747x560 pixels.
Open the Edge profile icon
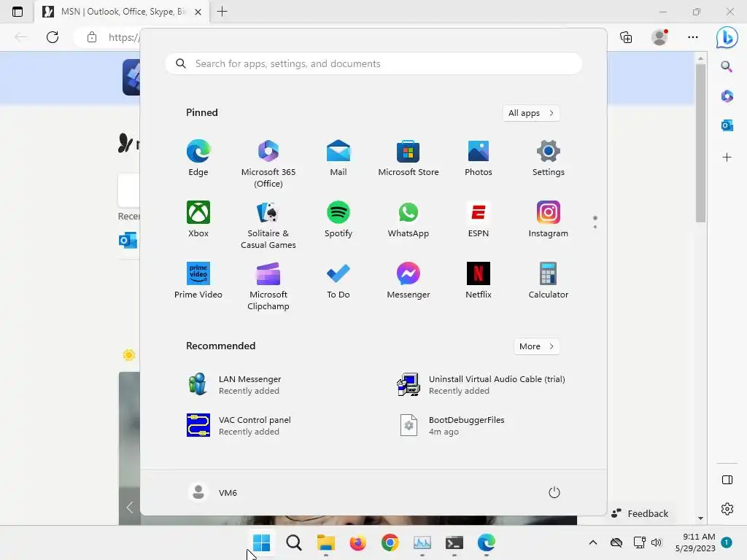pyautogui.click(x=659, y=37)
